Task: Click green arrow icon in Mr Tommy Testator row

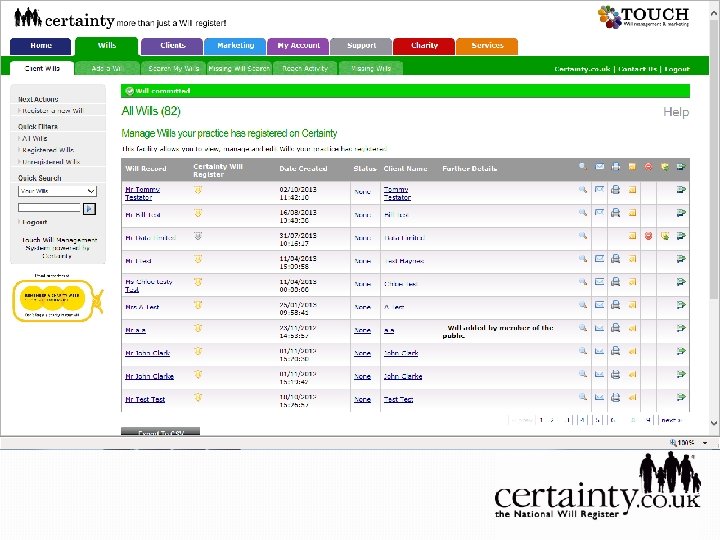Action: click(681, 189)
